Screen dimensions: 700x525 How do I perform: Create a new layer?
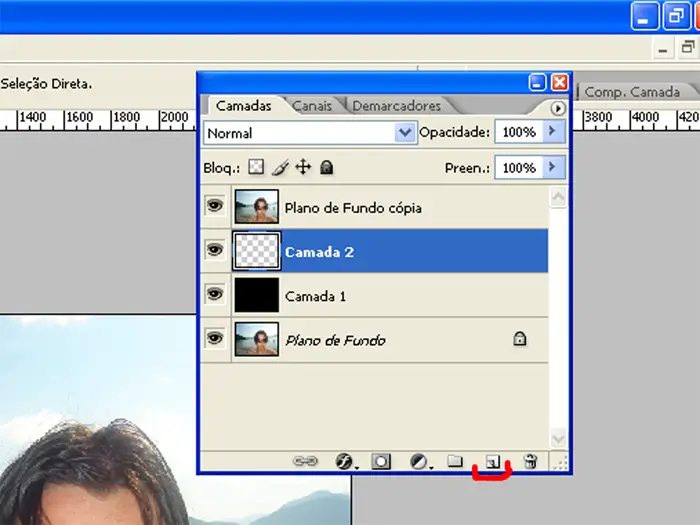492,461
